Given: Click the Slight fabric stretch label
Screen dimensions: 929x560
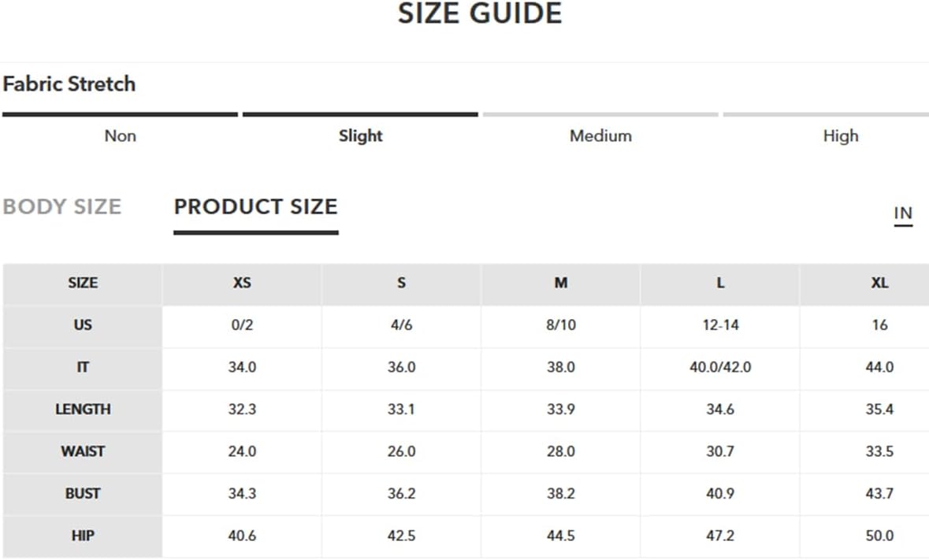Looking at the screenshot, I should [x=360, y=136].
